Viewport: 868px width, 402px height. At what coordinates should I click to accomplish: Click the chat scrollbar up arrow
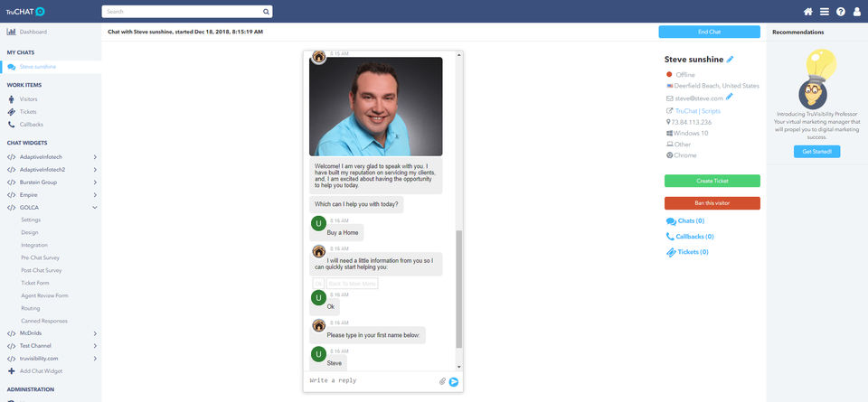tap(459, 55)
